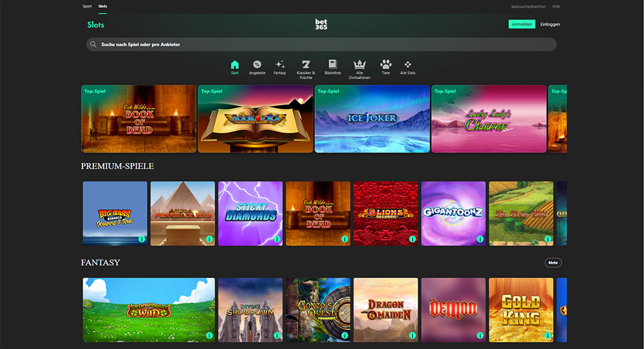Open the Angebote category icon
Viewport: 644px width, 349px height.
(x=257, y=66)
